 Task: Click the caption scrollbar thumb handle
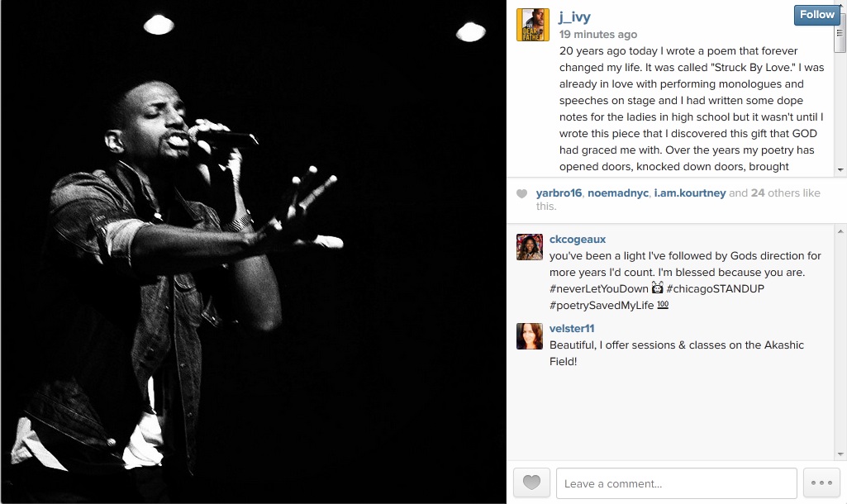[840, 34]
